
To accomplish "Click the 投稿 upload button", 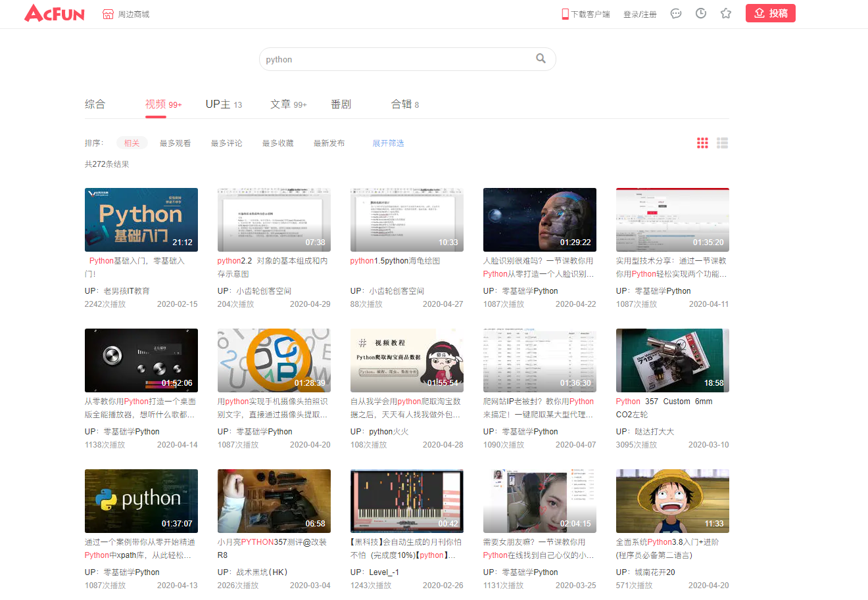I will click(771, 13).
